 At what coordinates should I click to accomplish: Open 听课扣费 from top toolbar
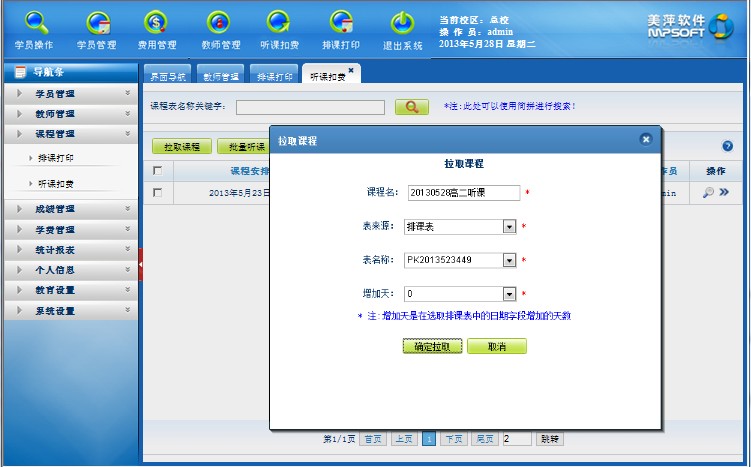279,23
